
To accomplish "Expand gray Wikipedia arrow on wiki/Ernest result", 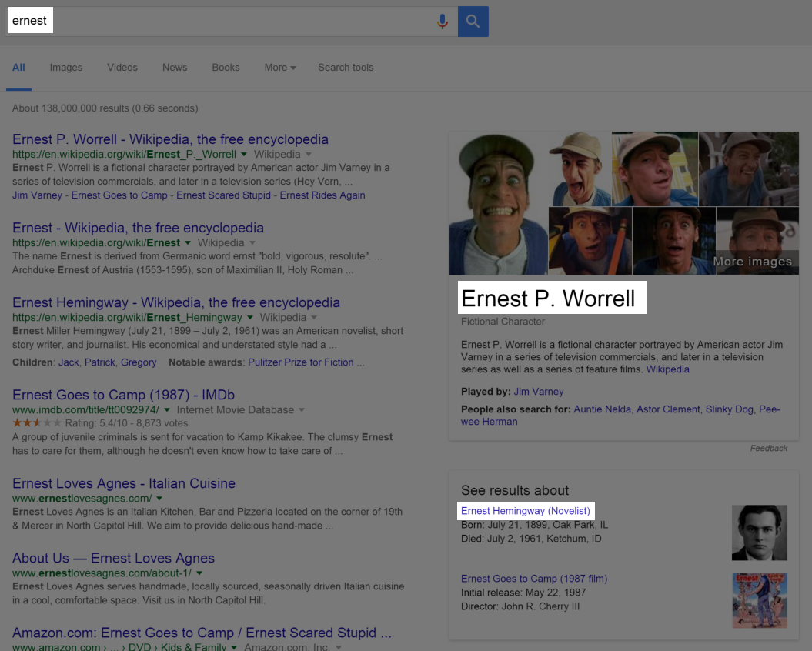I will point(252,243).
